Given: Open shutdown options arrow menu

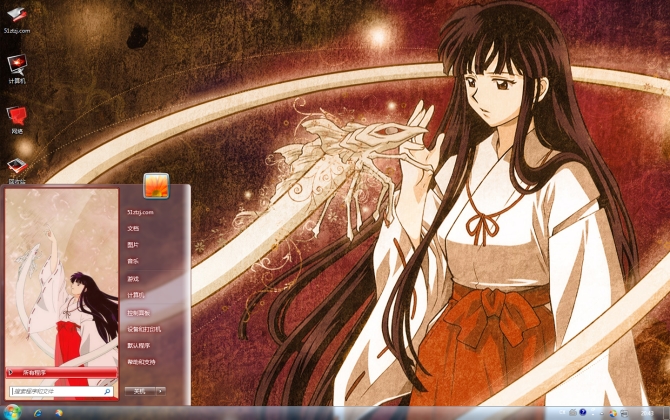Looking at the screenshot, I should coord(161,391).
